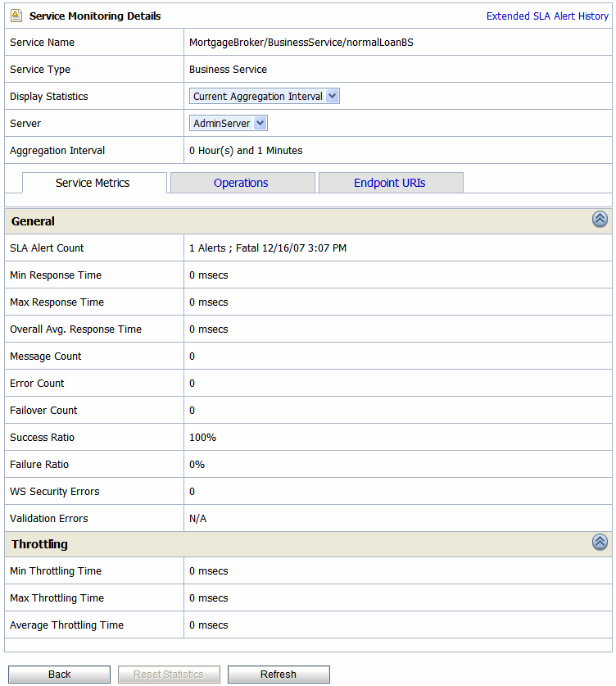Click the Service Monitoring Details page icon

pyautogui.click(x=16, y=16)
